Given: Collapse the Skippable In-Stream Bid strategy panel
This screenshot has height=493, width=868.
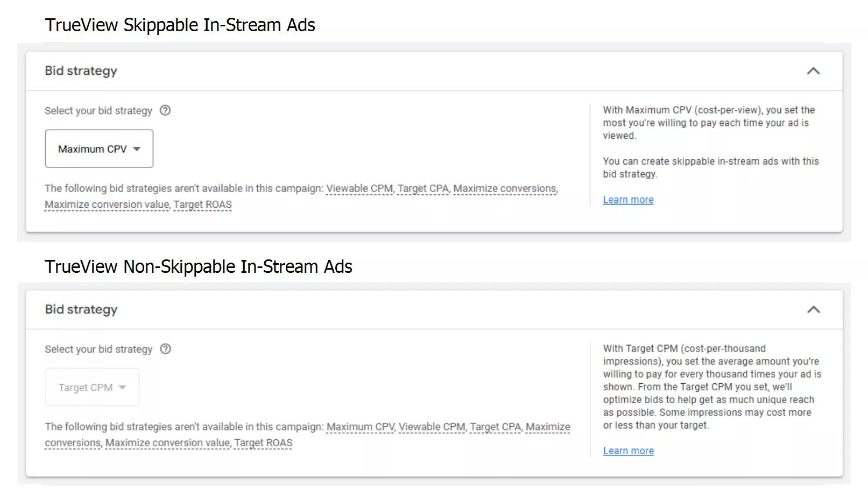Looking at the screenshot, I should click(813, 71).
